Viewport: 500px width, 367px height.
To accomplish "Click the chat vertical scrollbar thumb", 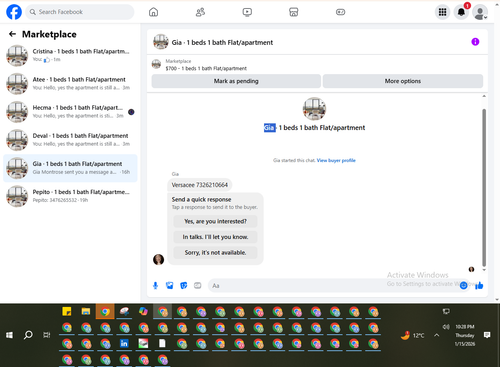I will click(484, 187).
